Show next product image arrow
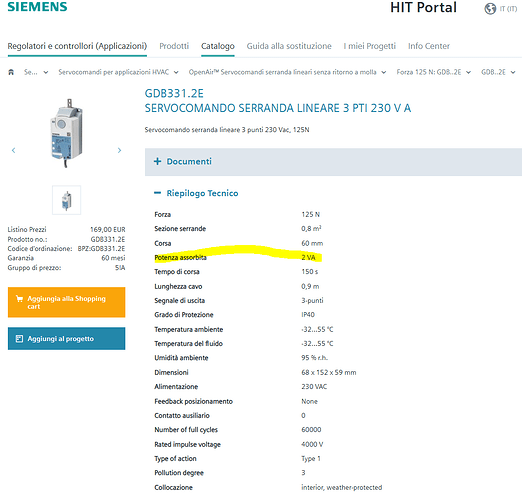The image size is (522, 500). (119, 150)
